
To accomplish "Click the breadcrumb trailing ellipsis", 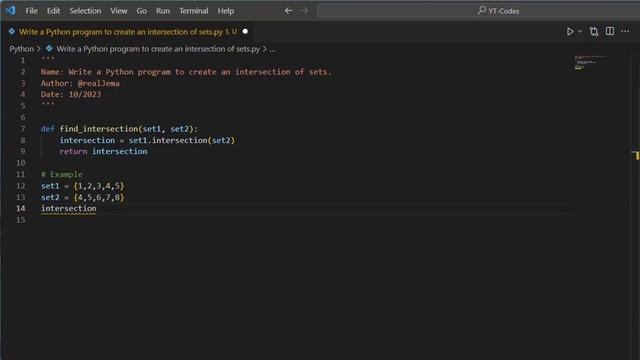I will (x=272, y=49).
